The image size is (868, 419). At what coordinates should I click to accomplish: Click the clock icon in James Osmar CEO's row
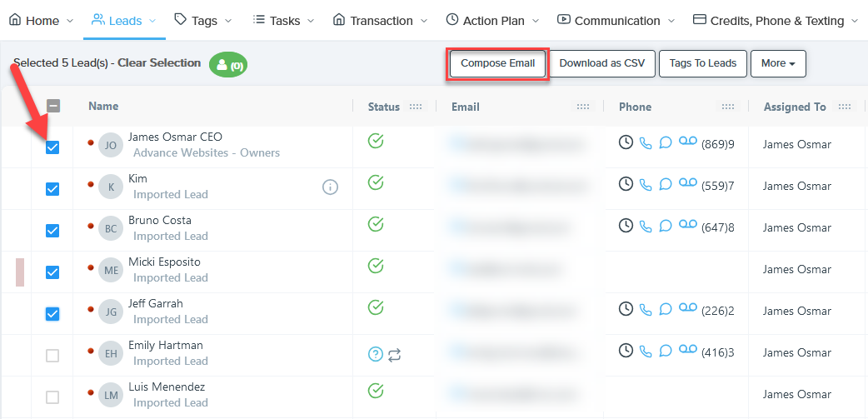[x=626, y=142]
